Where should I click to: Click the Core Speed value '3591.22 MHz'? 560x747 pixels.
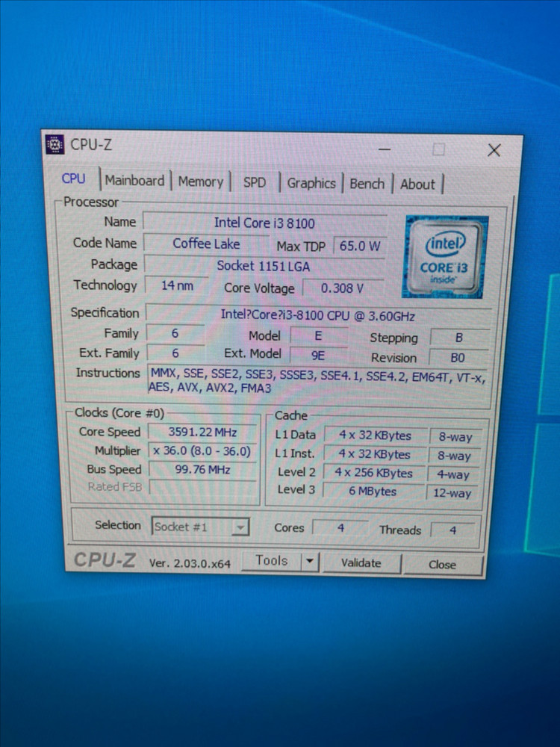202,432
